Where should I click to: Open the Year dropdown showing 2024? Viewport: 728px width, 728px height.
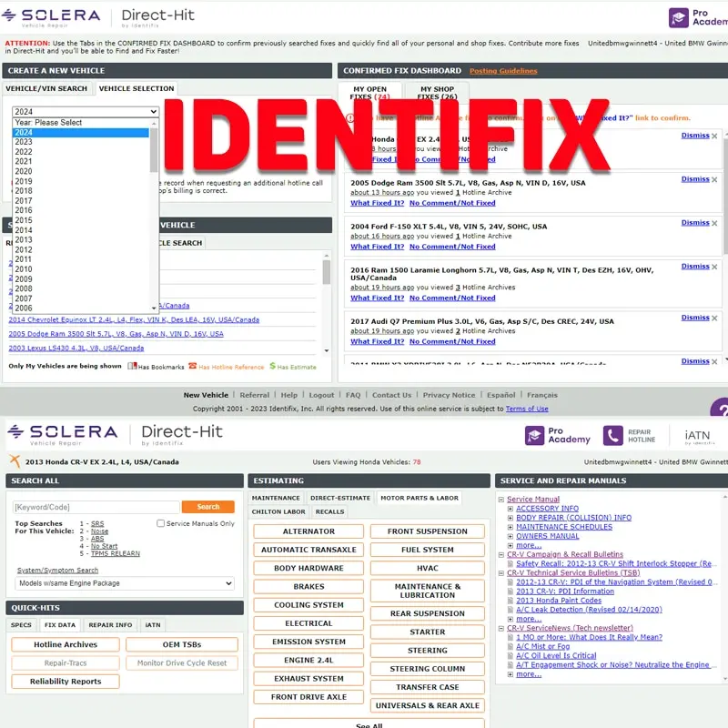tap(86, 111)
